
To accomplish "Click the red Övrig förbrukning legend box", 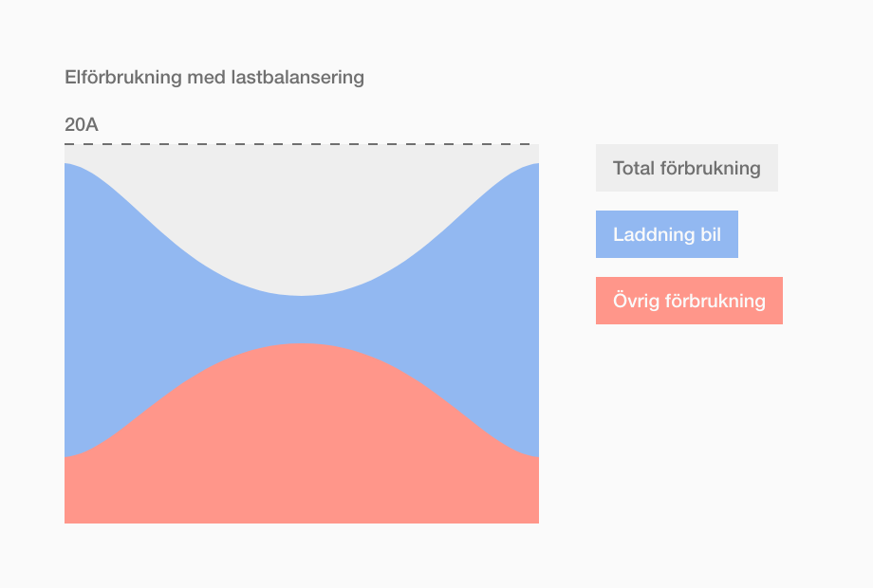I will point(689,301).
